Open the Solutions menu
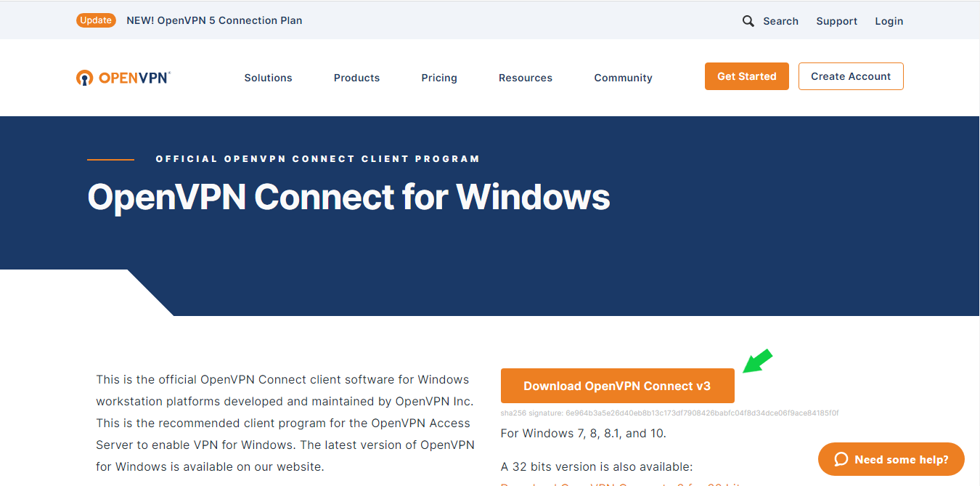Screen dimensions: 980x486 coord(268,78)
